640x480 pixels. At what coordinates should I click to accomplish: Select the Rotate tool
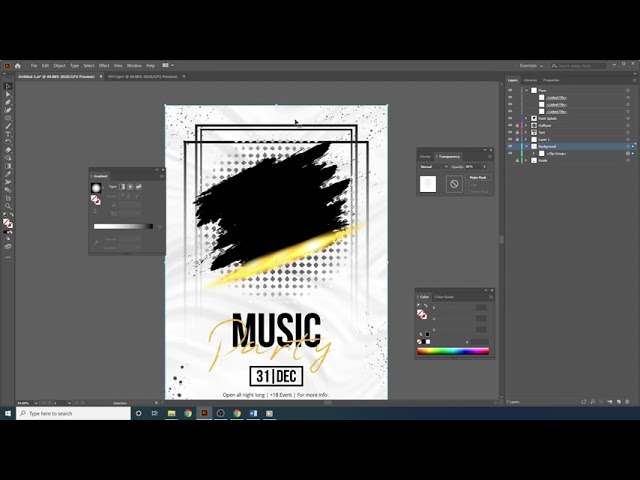(x=8, y=142)
